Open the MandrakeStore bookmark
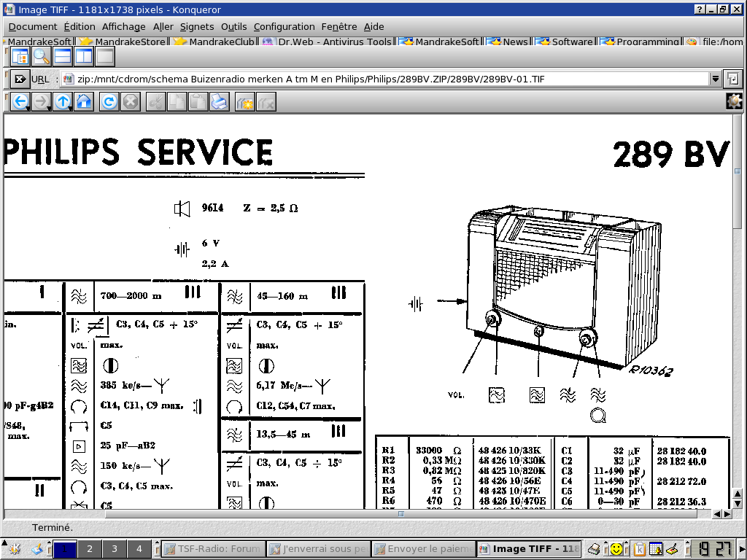 (123, 42)
